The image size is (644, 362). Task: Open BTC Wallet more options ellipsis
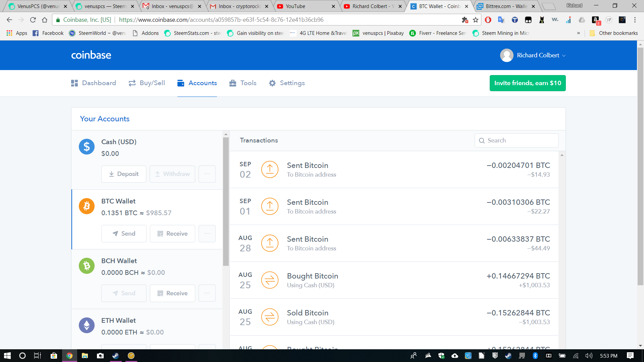point(207,234)
